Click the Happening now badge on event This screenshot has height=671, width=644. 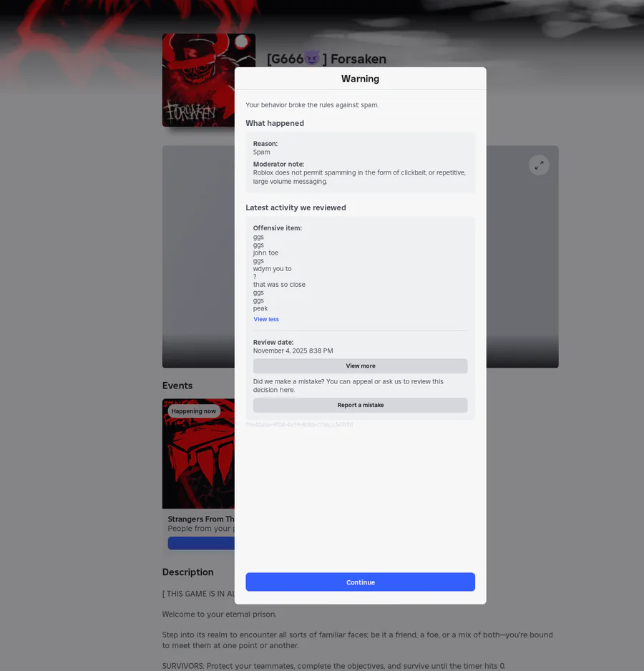[193, 411]
